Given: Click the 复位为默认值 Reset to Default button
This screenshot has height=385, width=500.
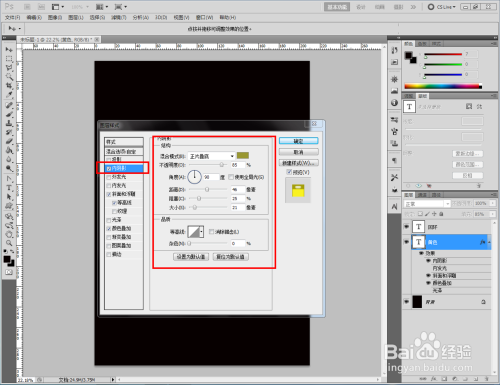Looking at the screenshot, I should pyautogui.click(x=230, y=257).
